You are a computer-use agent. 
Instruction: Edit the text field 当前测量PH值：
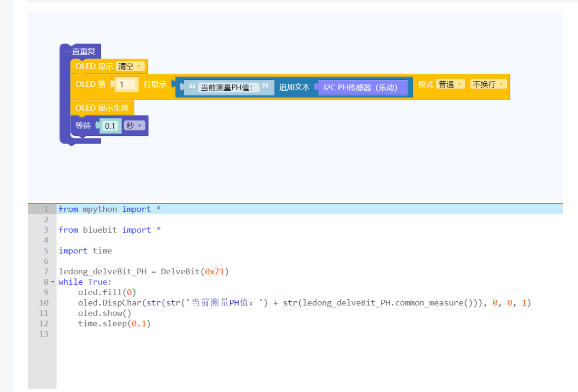click(229, 87)
